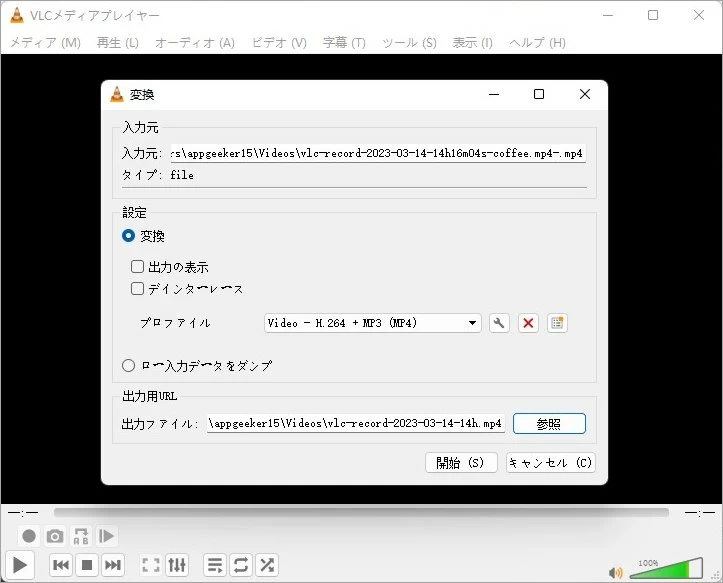The image size is (723, 583).
Task: Open the メディア (M) menu
Action: [45, 43]
